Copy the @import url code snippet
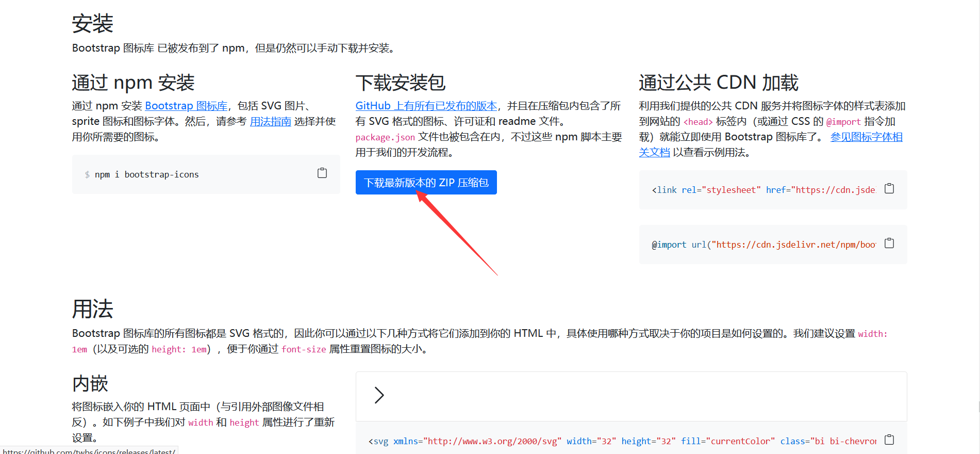 [x=889, y=243]
